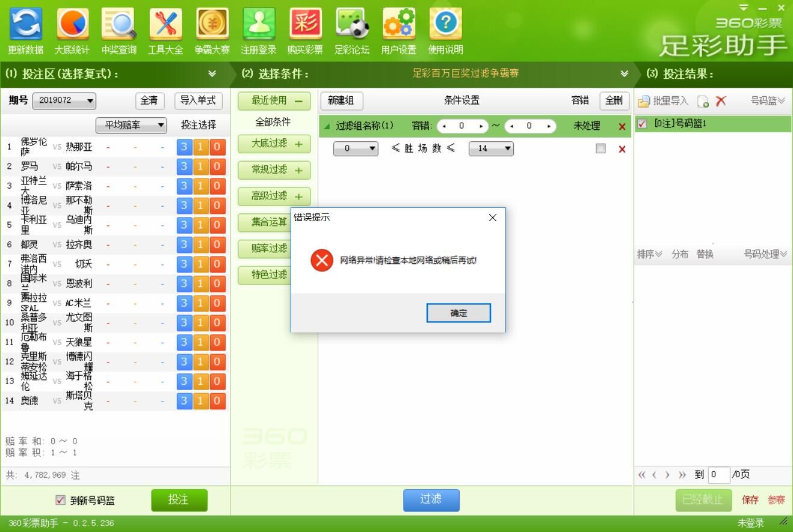Screen dimensions: 793x532
Task: Expand the 高级过滤 category
Action: (274, 196)
